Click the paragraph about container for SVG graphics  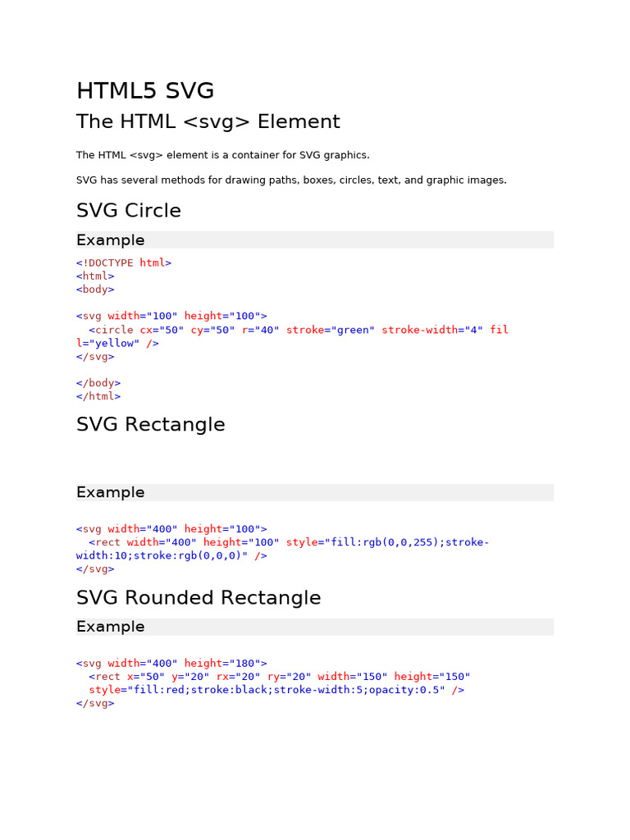pos(222,155)
